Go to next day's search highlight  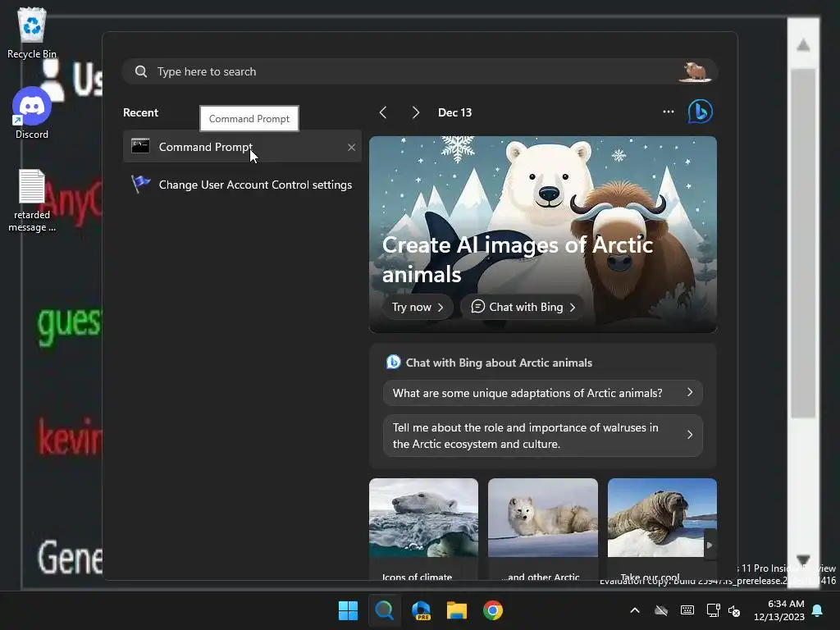[x=415, y=112]
